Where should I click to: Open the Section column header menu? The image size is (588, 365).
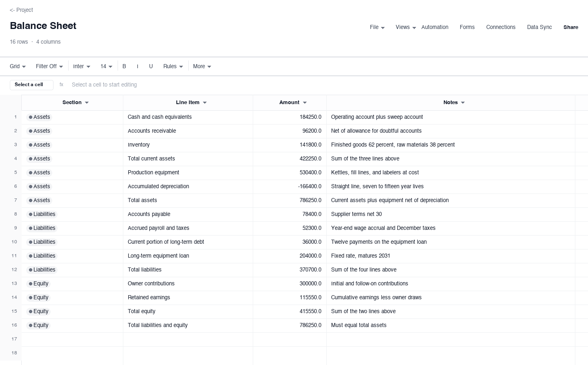click(87, 102)
